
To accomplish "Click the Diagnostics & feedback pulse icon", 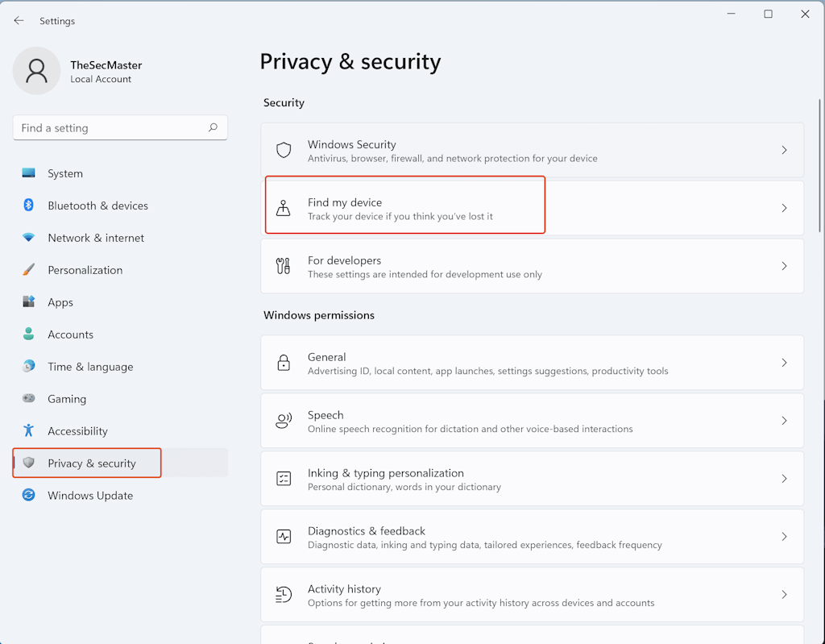I will 284,537.
